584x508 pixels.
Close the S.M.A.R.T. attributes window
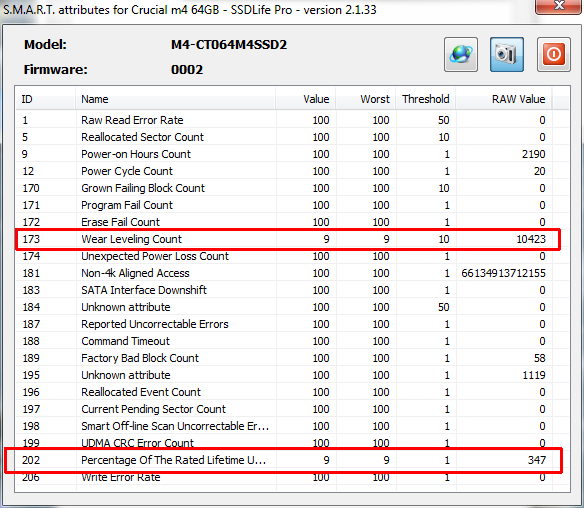point(559,6)
